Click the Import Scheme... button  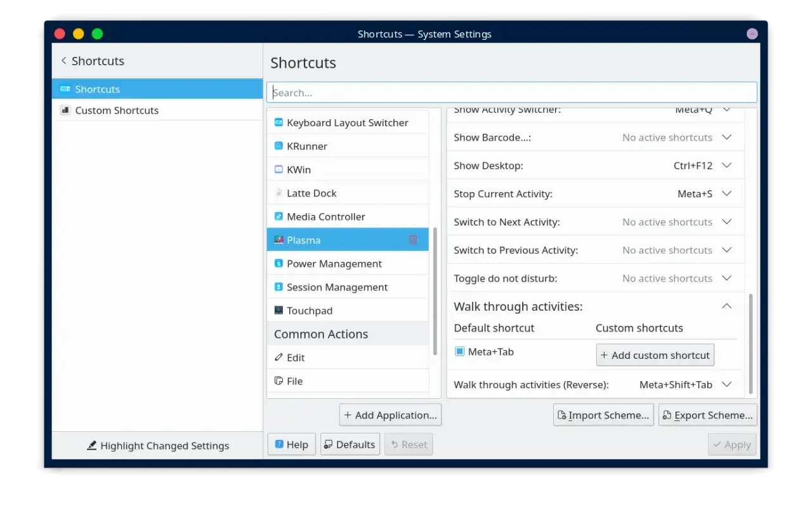pos(603,415)
